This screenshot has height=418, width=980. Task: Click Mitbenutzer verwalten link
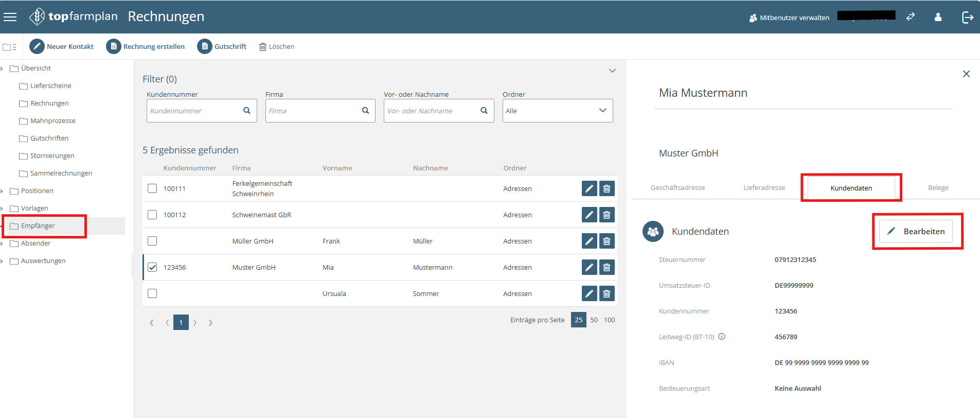[x=789, y=18]
